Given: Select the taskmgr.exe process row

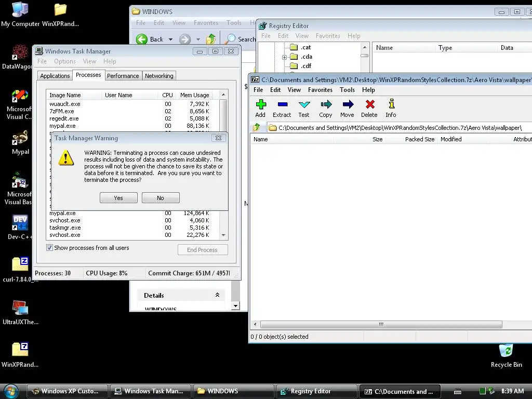Looking at the screenshot, I should [132, 228].
